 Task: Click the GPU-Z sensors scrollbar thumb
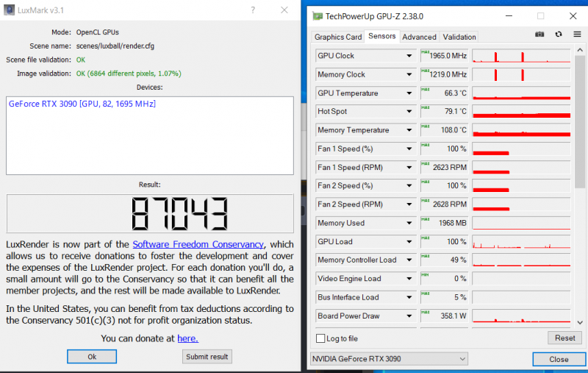coord(580,122)
